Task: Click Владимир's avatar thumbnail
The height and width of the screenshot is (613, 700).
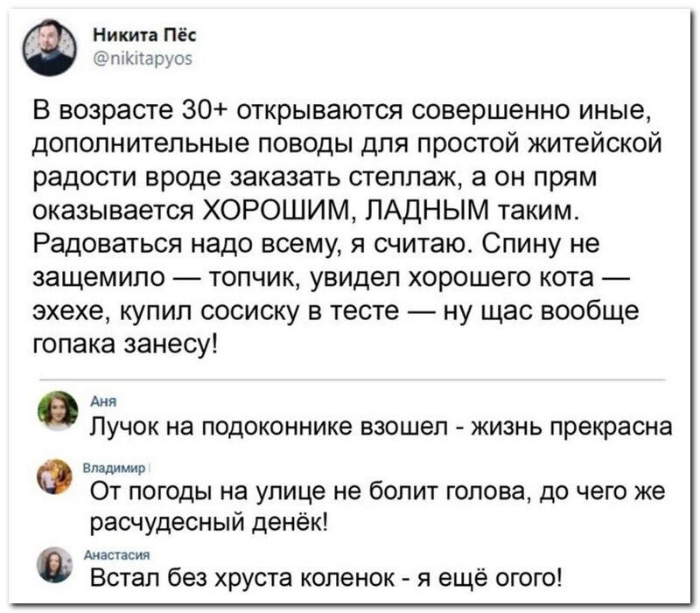Action: click(x=61, y=477)
